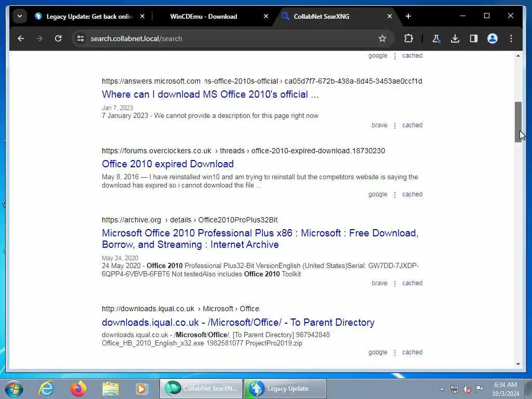Click the https://archive.org URL text

pyautogui.click(x=131, y=220)
